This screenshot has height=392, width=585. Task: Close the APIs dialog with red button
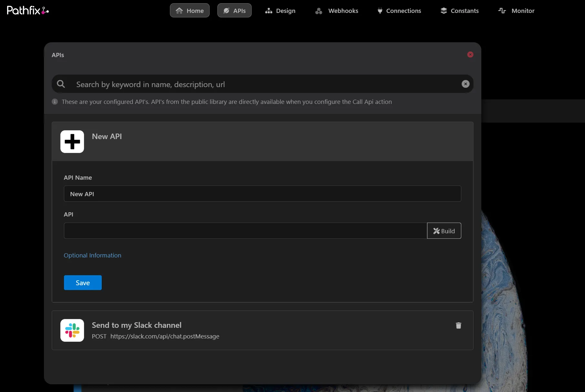pos(470,55)
